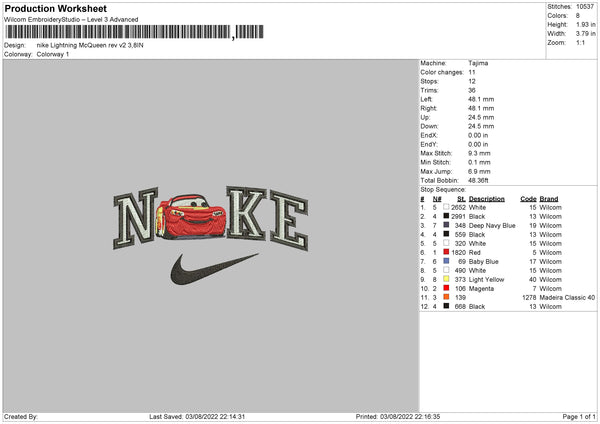
Task: Click the Lightning McQueen car embroidery
Action: tap(191, 217)
